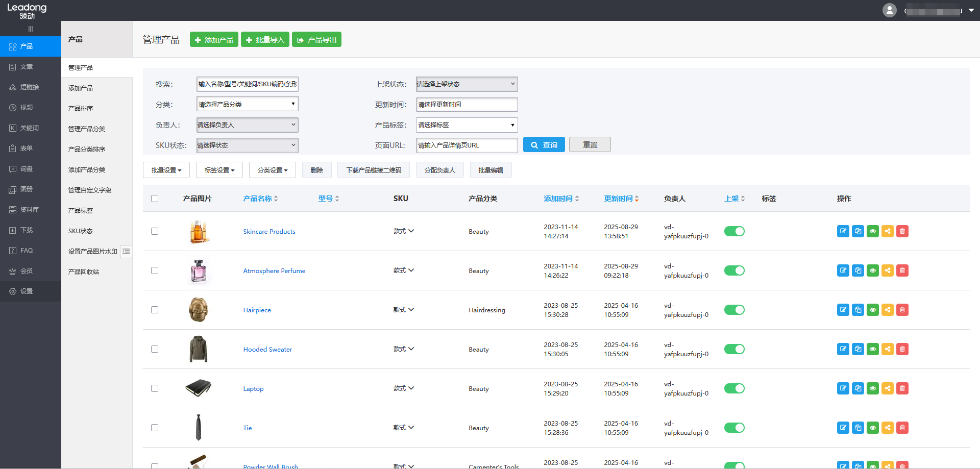
Task: Toggle the listing switch for Skincare Products
Action: coord(734,231)
